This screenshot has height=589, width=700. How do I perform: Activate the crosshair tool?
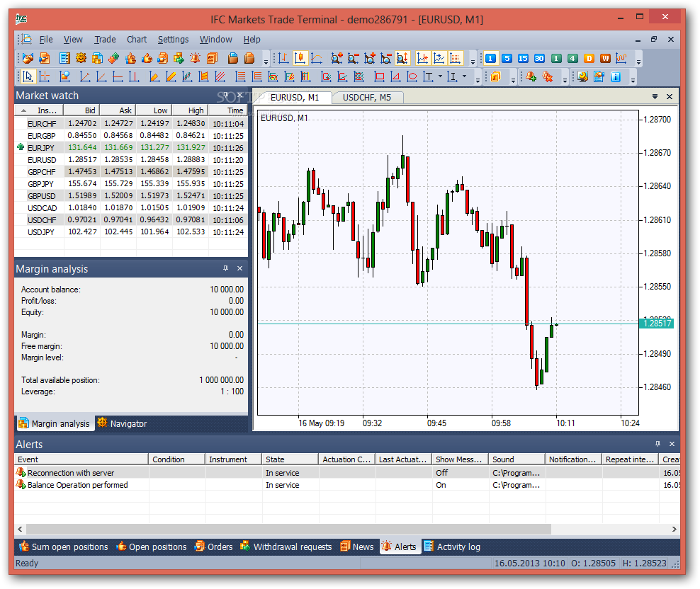[44, 77]
